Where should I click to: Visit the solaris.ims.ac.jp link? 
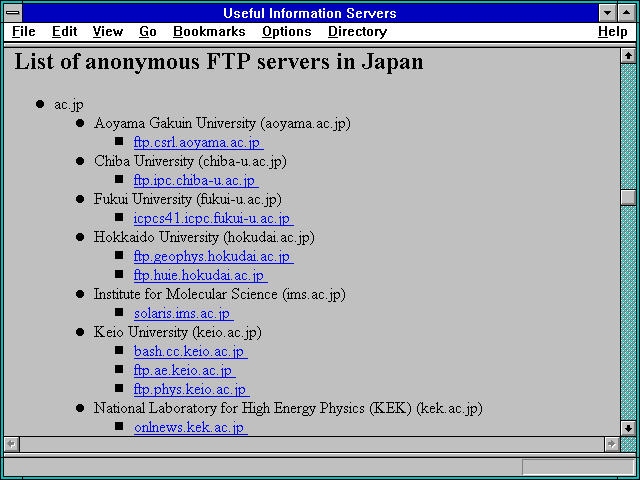click(184, 313)
